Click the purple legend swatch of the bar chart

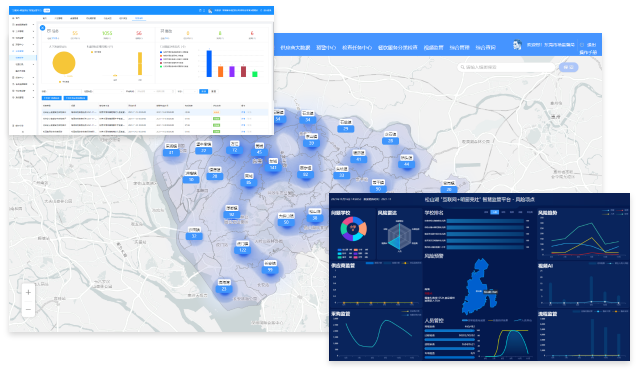point(161,59)
